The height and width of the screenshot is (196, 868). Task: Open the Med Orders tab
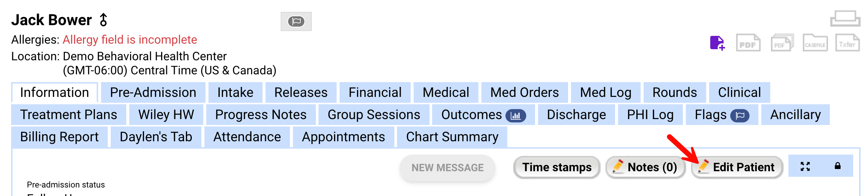point(524,92)
